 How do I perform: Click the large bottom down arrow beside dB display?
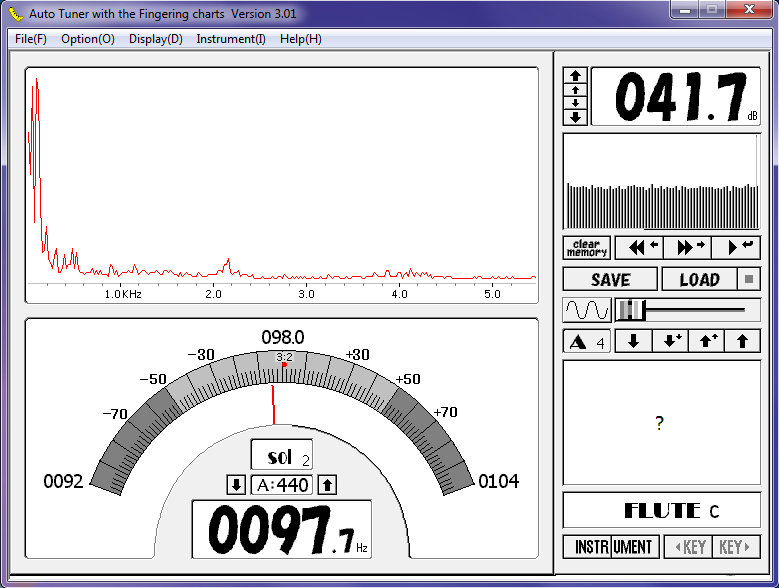(575, 117)
